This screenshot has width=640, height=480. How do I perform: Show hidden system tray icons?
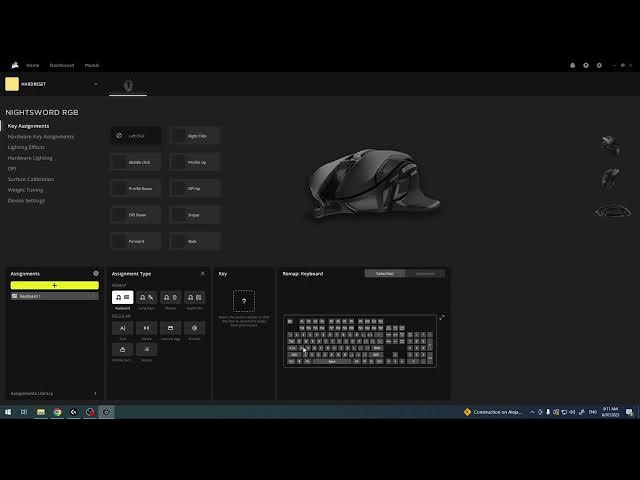tap(532, 412)
